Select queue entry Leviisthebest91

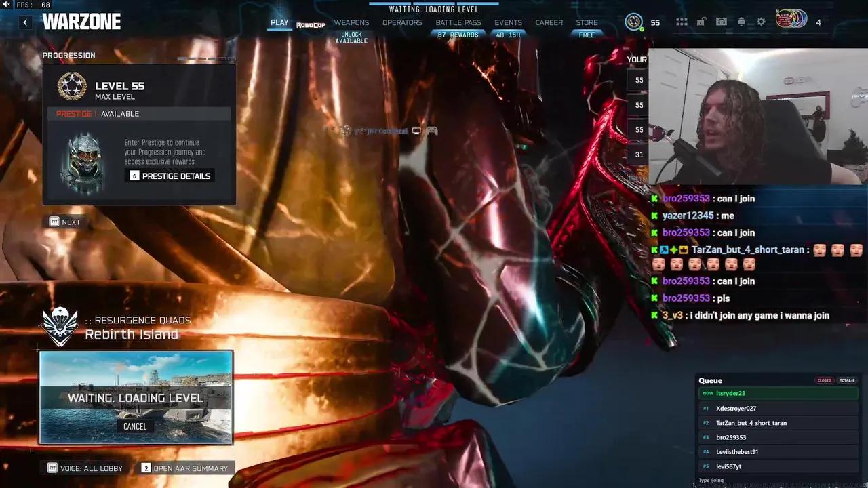[778, 452]
